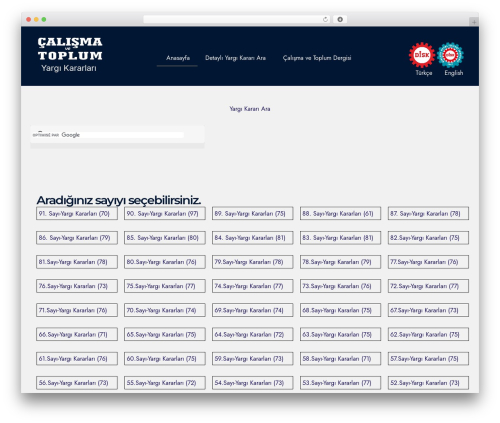Choose issue 77.Sayı-Yargı Kararları
The height and width of the screenshot is (423, 500).
click(428, 262)
